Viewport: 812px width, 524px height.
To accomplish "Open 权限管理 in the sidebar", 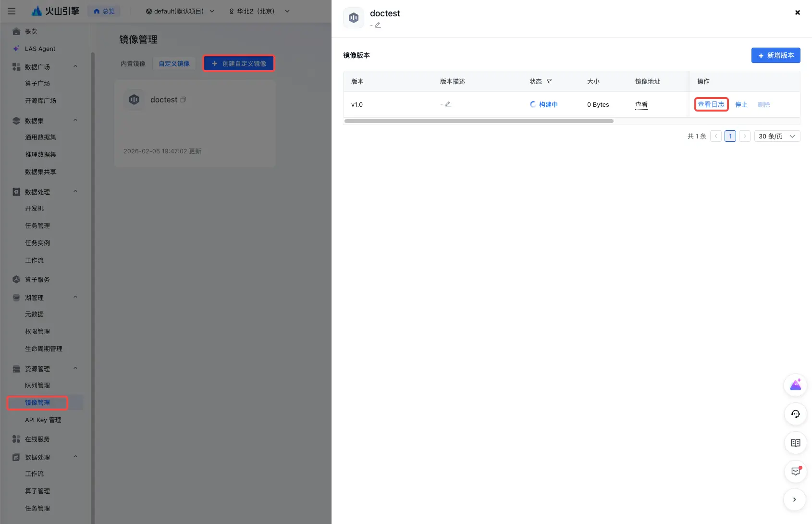I will pos(37,331).
